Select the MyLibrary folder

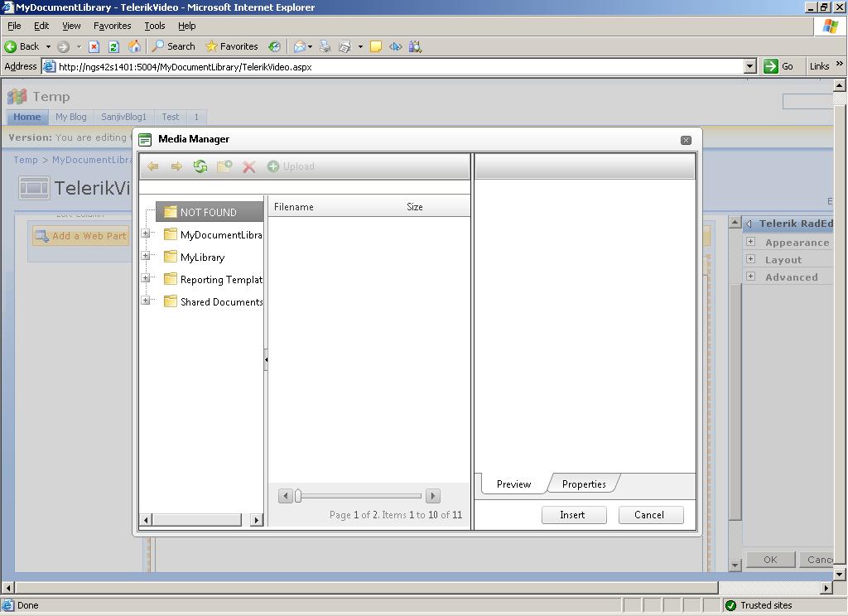point(194,257)
